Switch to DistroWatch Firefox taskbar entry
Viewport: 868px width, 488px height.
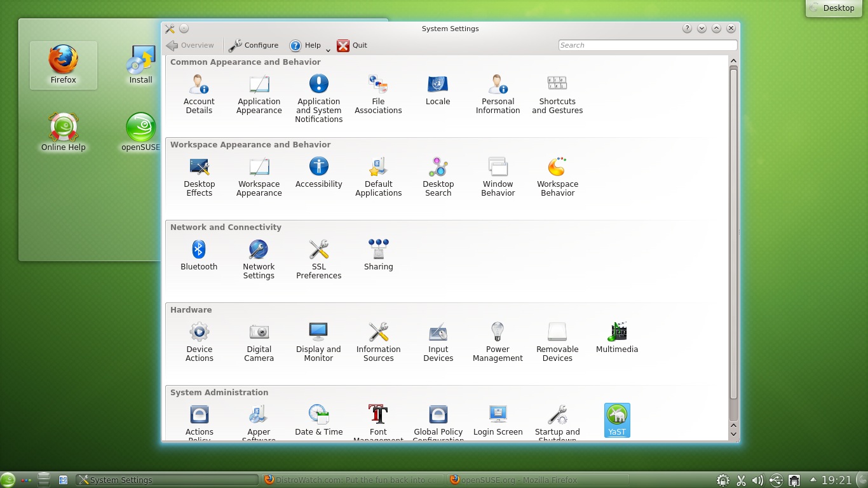353,480
